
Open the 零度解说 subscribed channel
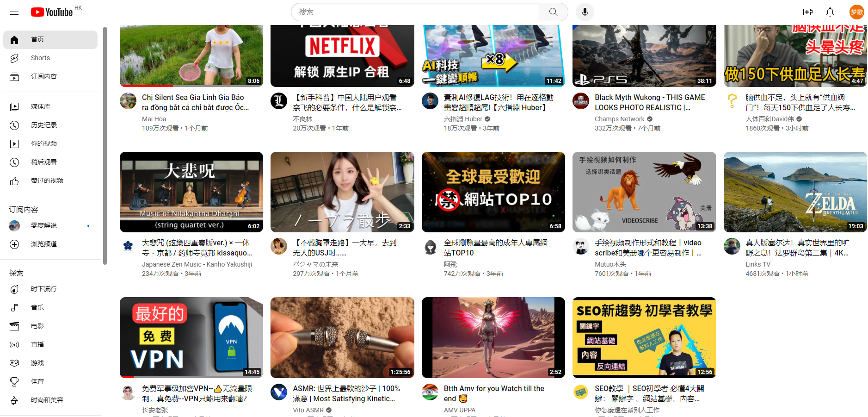tap(43, 225)
